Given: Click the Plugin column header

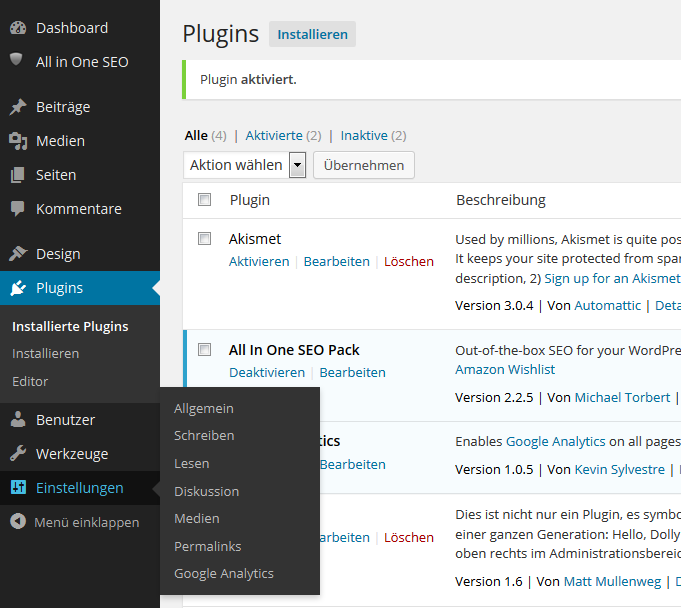Looking at the screenshot, I should click(x=250, y=200).
